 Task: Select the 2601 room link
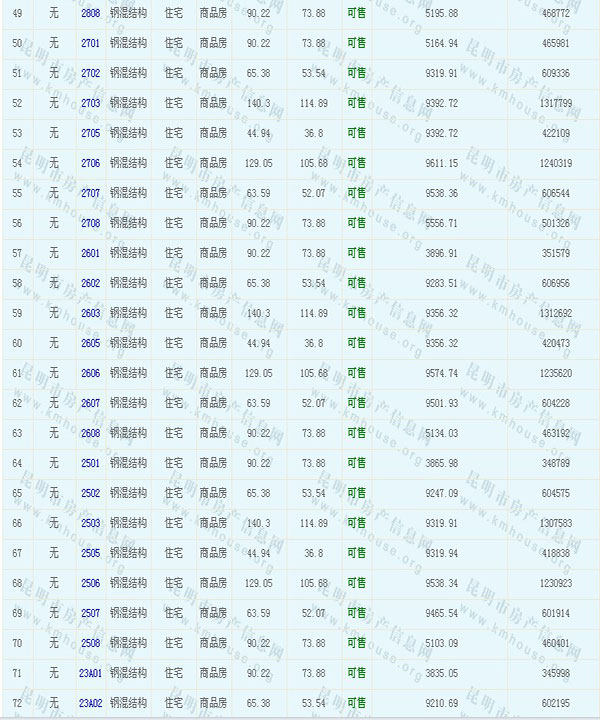click(x=90, y=254)
